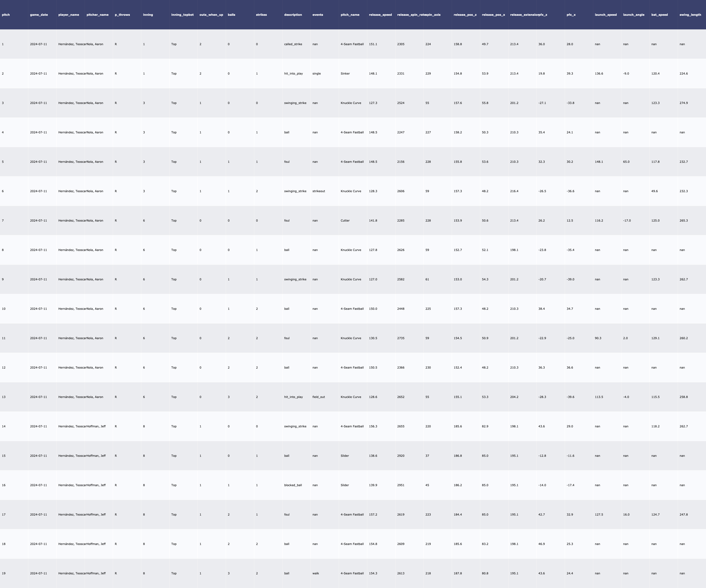Click the release_speed column header
706x588 pixels.
[380, 15]
